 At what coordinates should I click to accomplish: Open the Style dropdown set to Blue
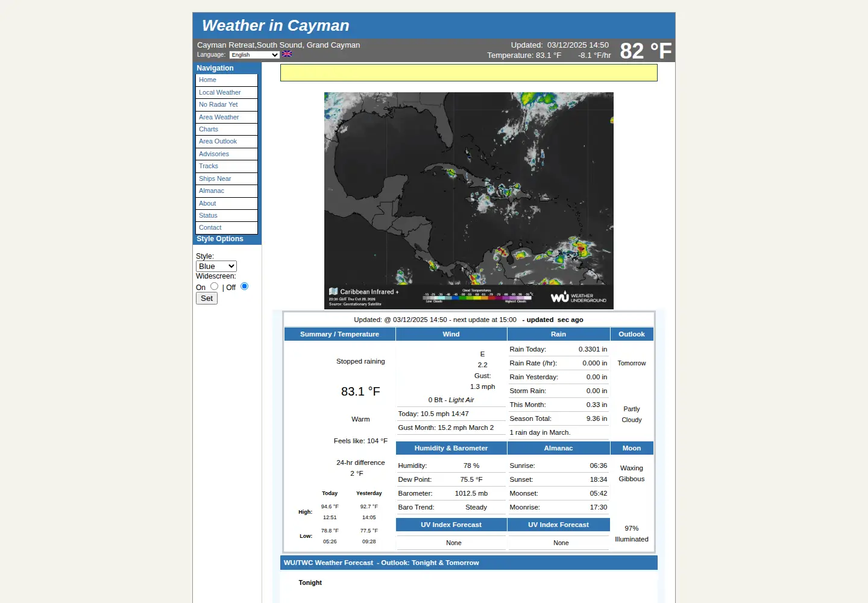(x=216, y=266)
